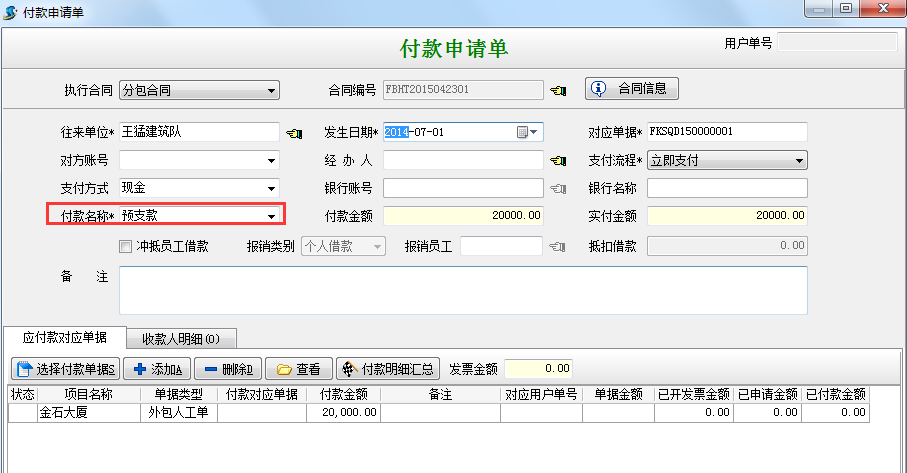Click lookup hand icon beside 报销员工 field
The image size is (907, 473).
pyautogui.click(x=558, y=246)
